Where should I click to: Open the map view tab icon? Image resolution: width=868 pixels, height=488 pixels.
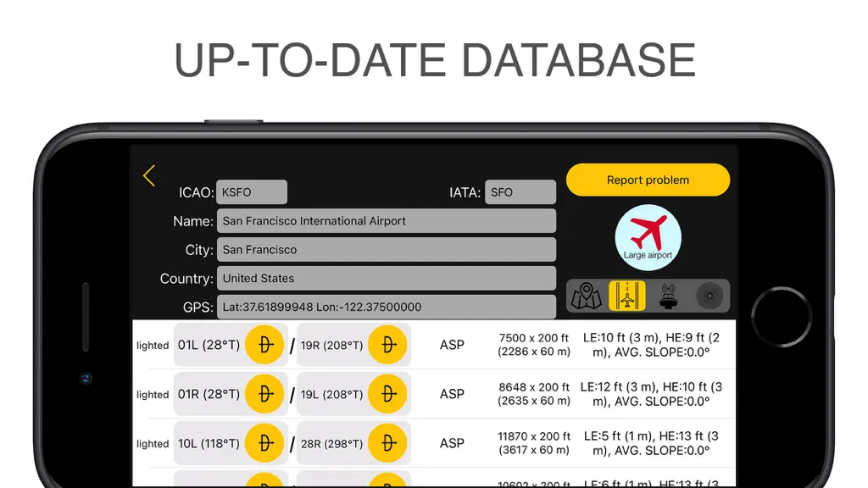587,296
